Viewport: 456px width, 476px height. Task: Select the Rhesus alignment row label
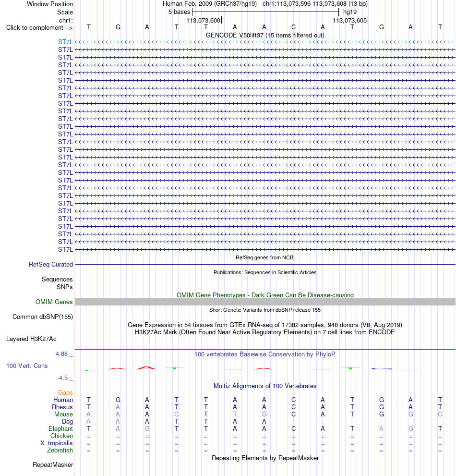coord(62,407)
